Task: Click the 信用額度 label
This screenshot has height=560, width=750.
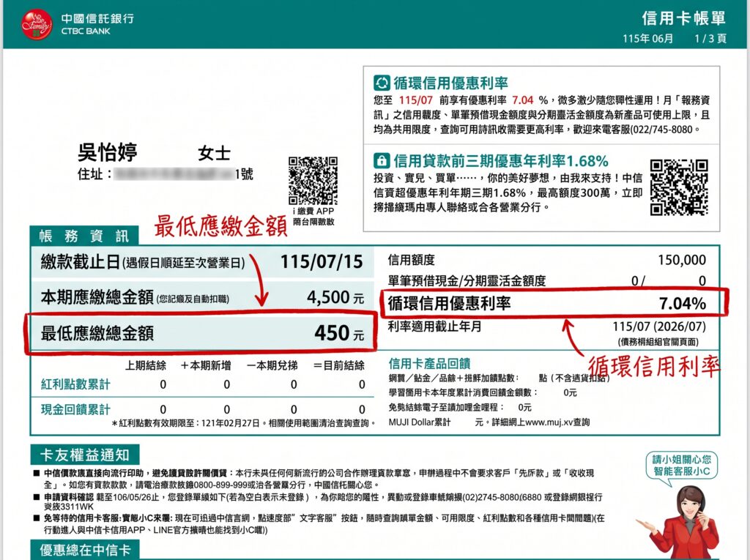Action: 412,260
